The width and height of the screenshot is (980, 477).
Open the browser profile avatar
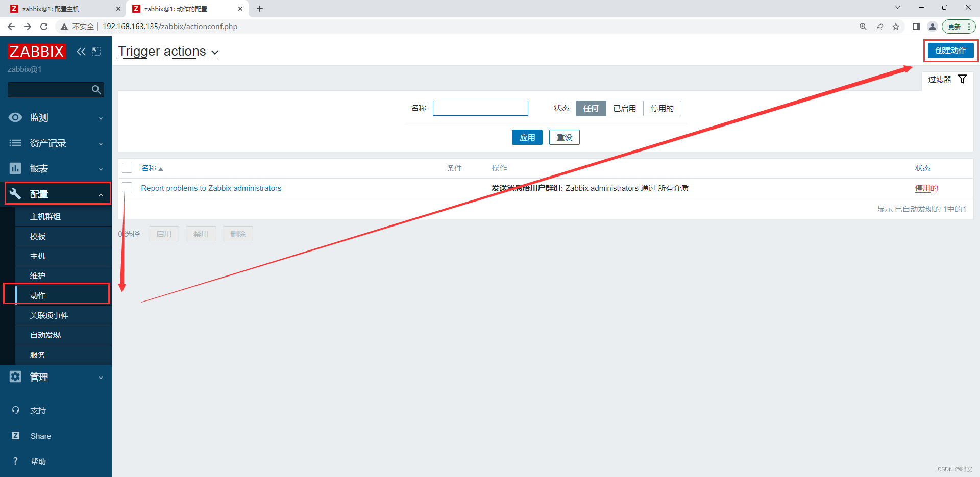933,27
